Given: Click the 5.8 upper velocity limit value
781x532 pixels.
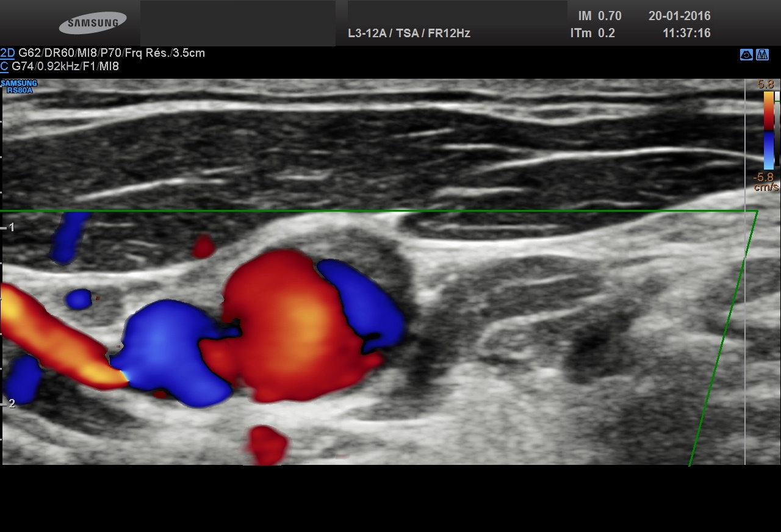Looking at the screenshot, I should click(x=765, y=85).
